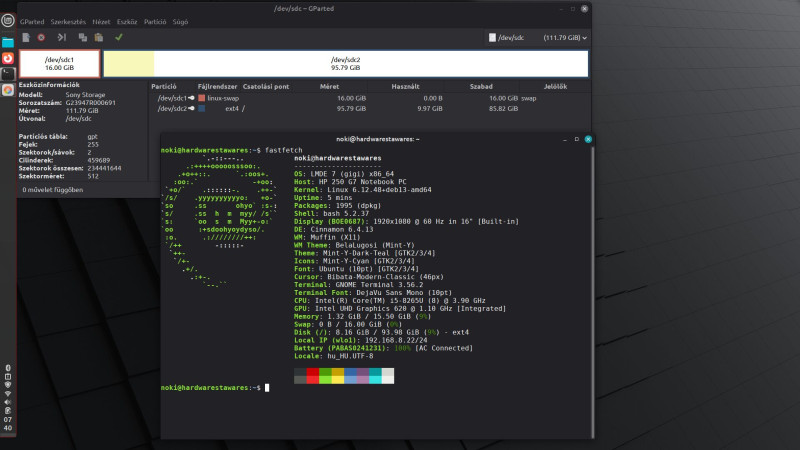Click the serial number G23947R000691
Screen dimensions: 800x450
[90, 103]
